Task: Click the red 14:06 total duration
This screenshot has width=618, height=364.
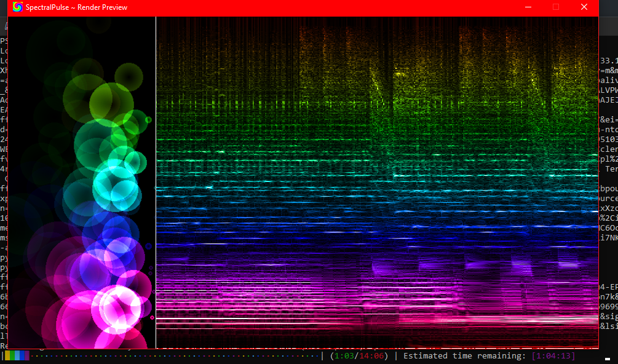Action: point(372,356)
